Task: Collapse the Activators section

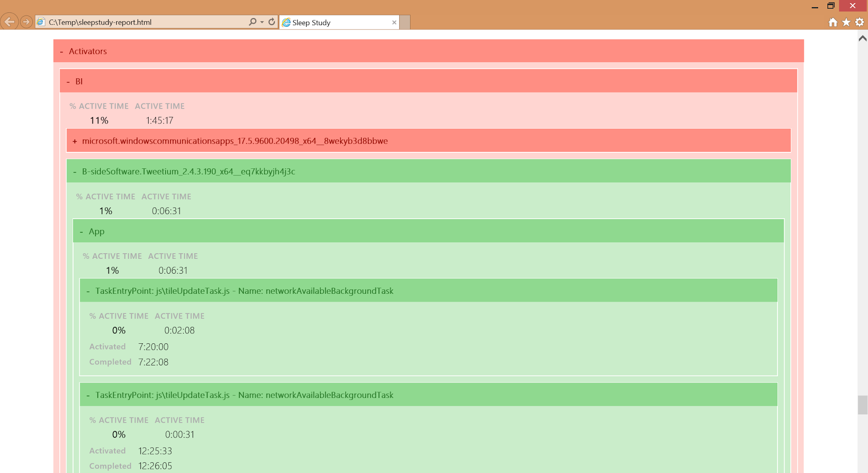Action: point(429,51)
